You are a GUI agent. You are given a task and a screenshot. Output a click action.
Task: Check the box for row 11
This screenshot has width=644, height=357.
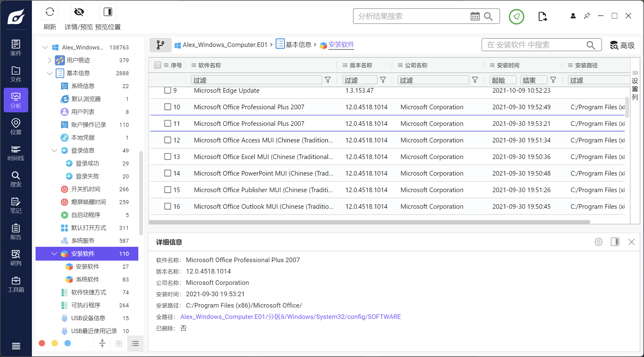tap(167, 123)
